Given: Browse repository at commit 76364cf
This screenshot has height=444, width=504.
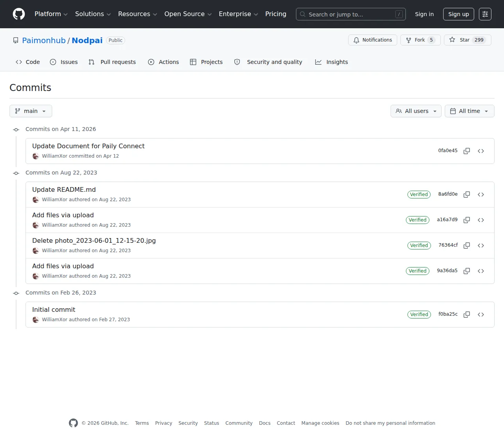Looking at the screenshot, I should pyautogui.click(x=481, y=246).
